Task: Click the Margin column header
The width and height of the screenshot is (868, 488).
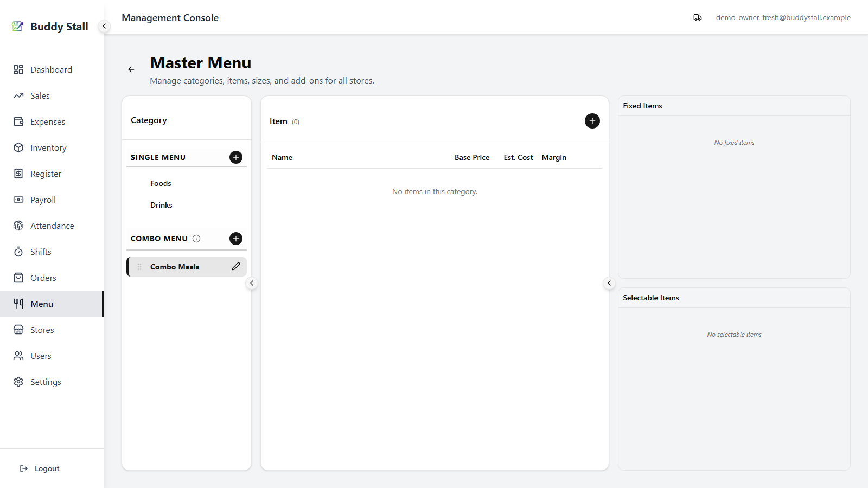Action: click(x=554, y=157)
